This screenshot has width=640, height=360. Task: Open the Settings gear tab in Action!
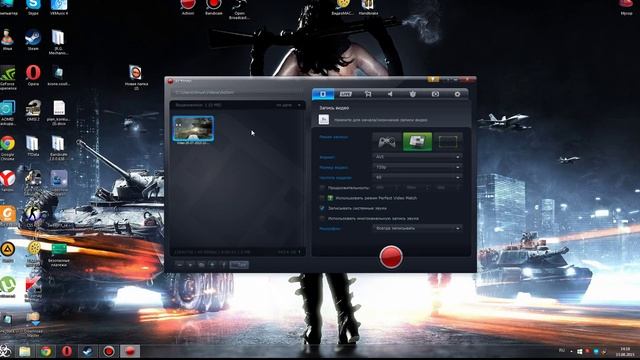click(x=458, y=94)
